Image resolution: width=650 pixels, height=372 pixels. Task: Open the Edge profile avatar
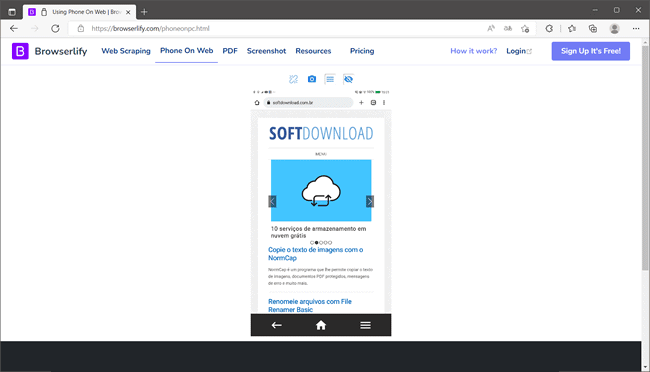[614, 29]
